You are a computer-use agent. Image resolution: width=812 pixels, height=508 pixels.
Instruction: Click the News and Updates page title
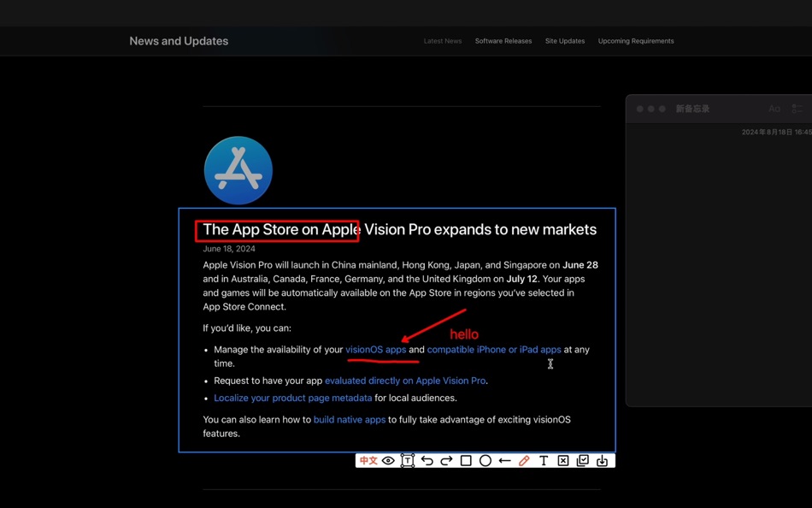pos(179,41)
